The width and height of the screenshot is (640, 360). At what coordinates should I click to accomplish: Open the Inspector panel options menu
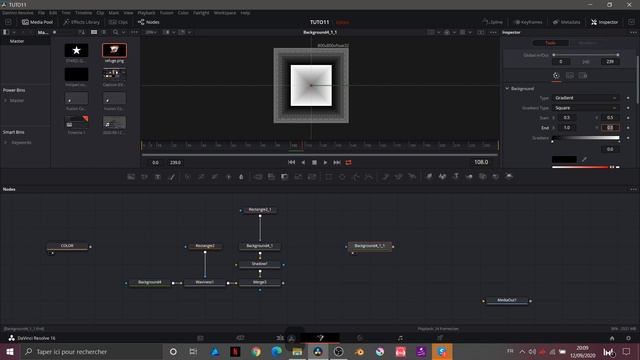[633, 32]
